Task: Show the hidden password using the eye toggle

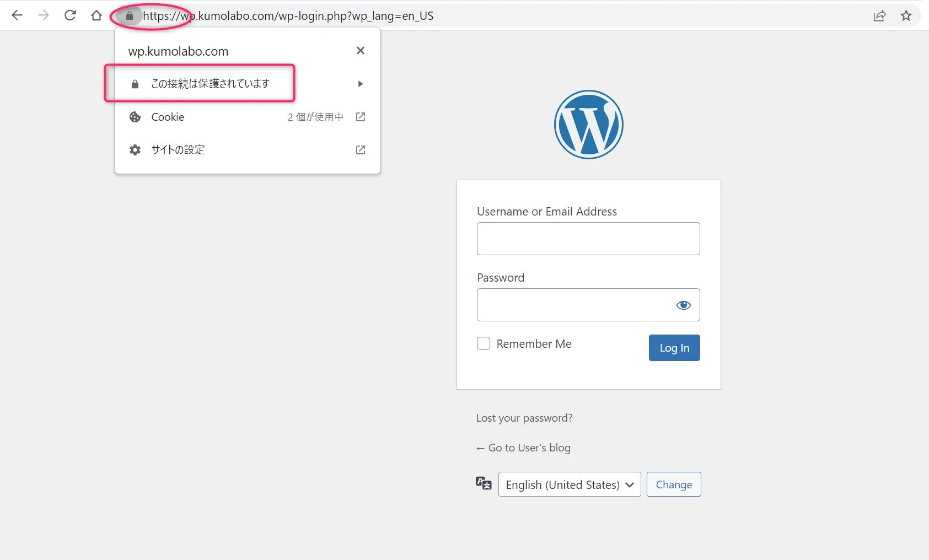Action: (x=683, y=305)
